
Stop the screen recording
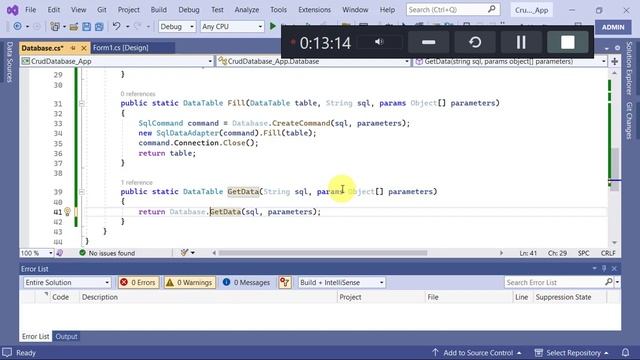(x=567, y=42)
